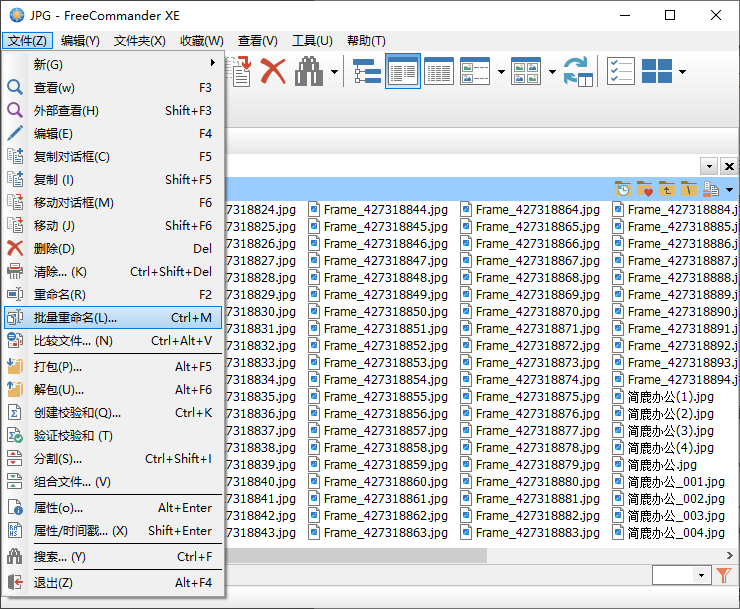Toggle the checklist select view icon
This screenshot has width=740, height=609.
coord(620,71)
